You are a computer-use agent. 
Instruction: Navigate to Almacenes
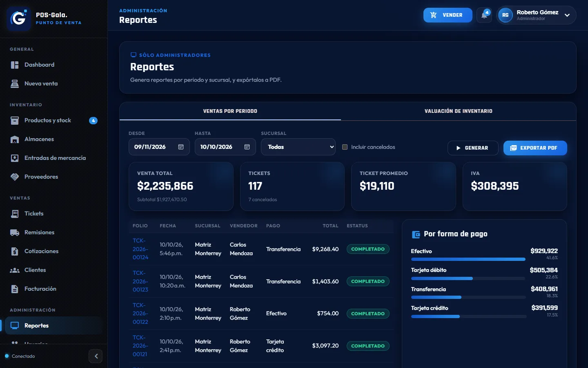point(54,139)
